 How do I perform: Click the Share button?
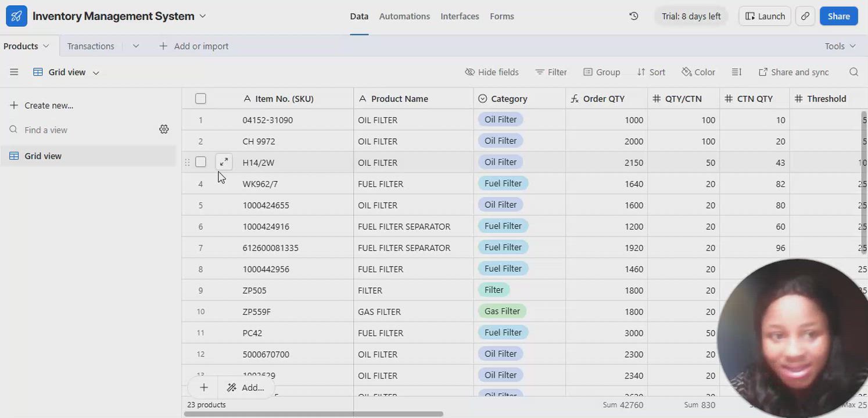tap(839, 16)
